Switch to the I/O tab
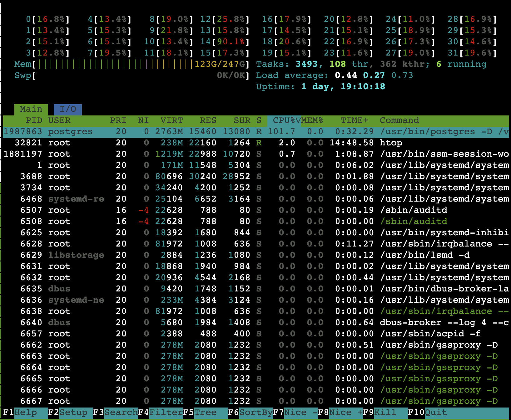 pyautogui.click(x=68, y=109)
